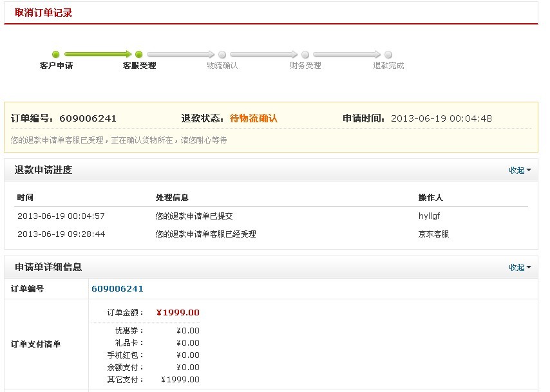Select the operator name 京东客服 entry

point(434,234)
